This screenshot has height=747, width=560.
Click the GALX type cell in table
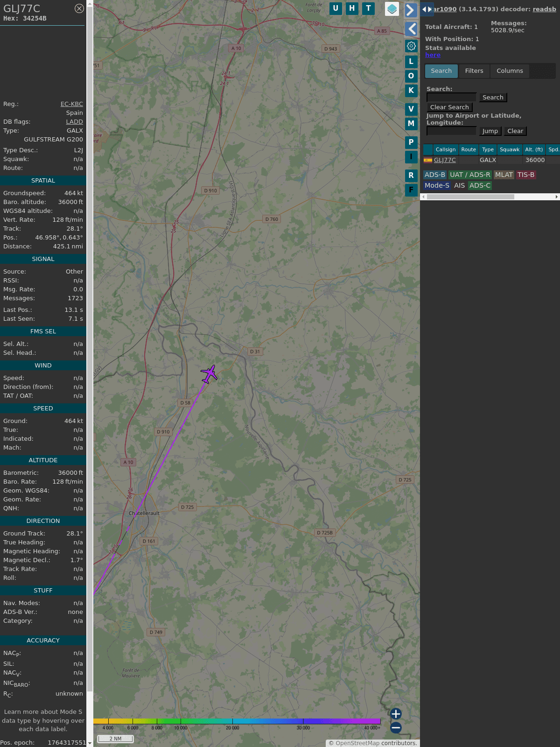(488, 160)
